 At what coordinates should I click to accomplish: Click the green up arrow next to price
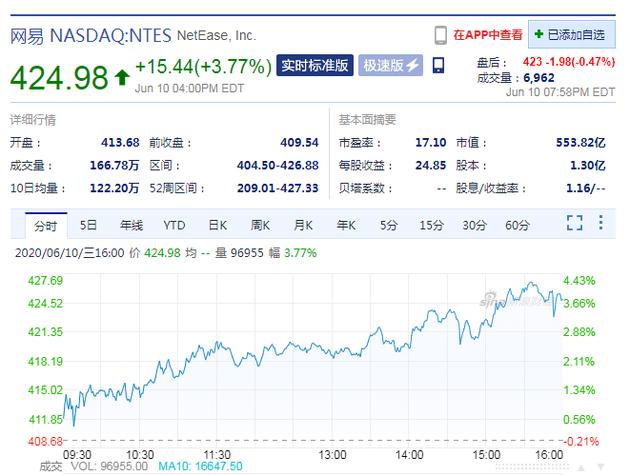(122, 78)
